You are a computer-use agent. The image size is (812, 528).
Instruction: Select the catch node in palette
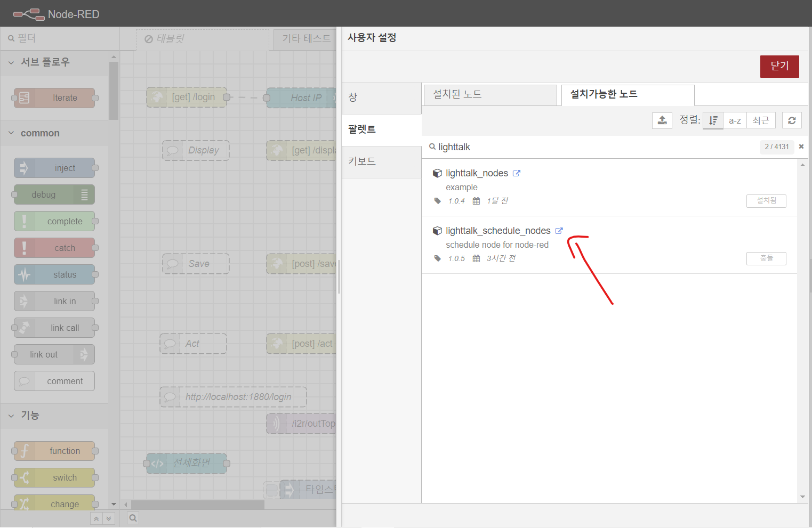coord(54,248)
